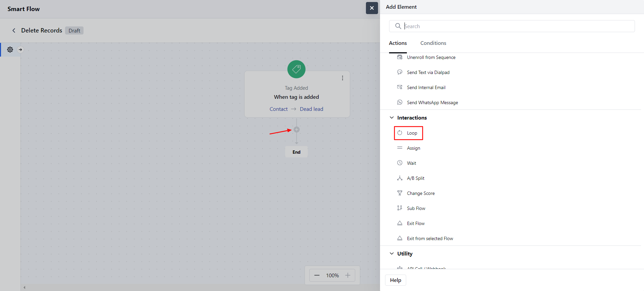644x291 pixels.
Task: Click the plus node below the trigger
Action: (297, 130)
